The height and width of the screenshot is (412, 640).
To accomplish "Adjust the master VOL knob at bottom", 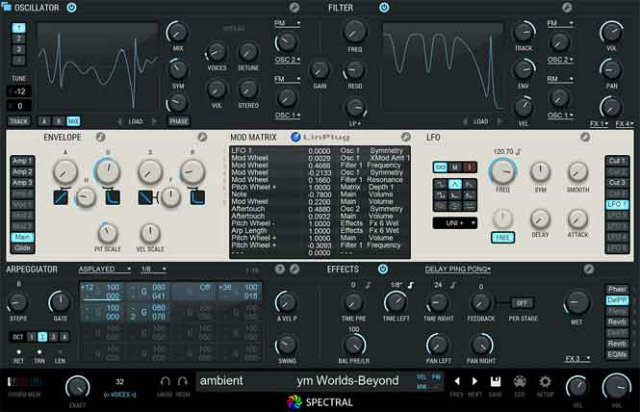I will pos(616,387).
